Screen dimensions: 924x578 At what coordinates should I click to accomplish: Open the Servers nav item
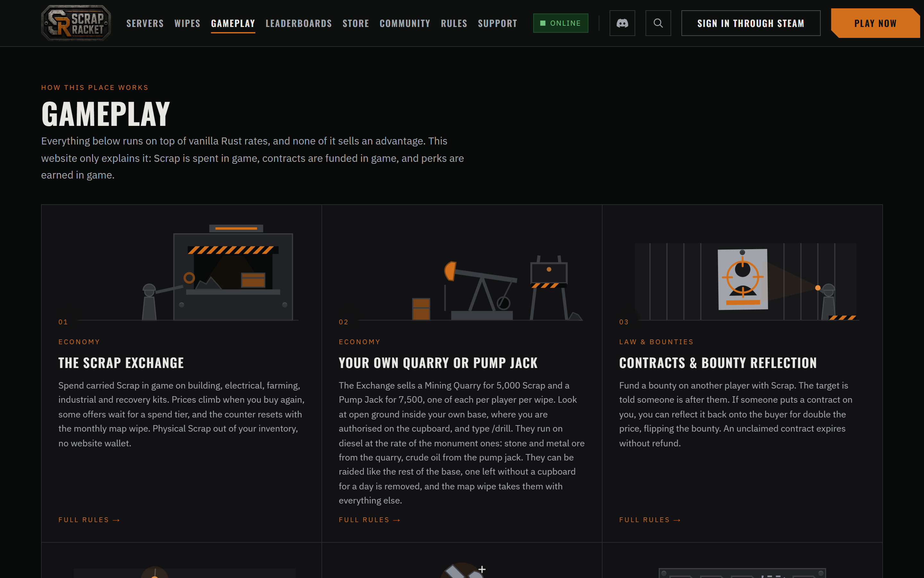point(145,23)
